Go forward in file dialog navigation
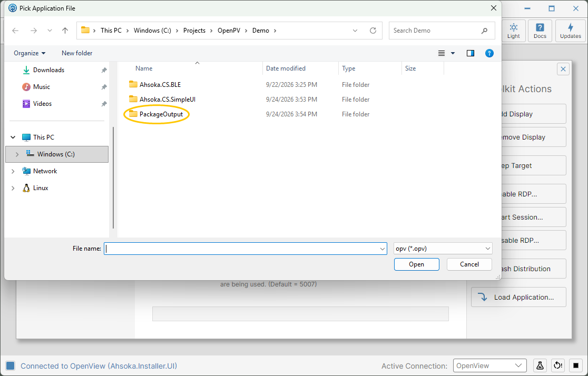Screen dimensions: 588x376 [x=34, y=31]
